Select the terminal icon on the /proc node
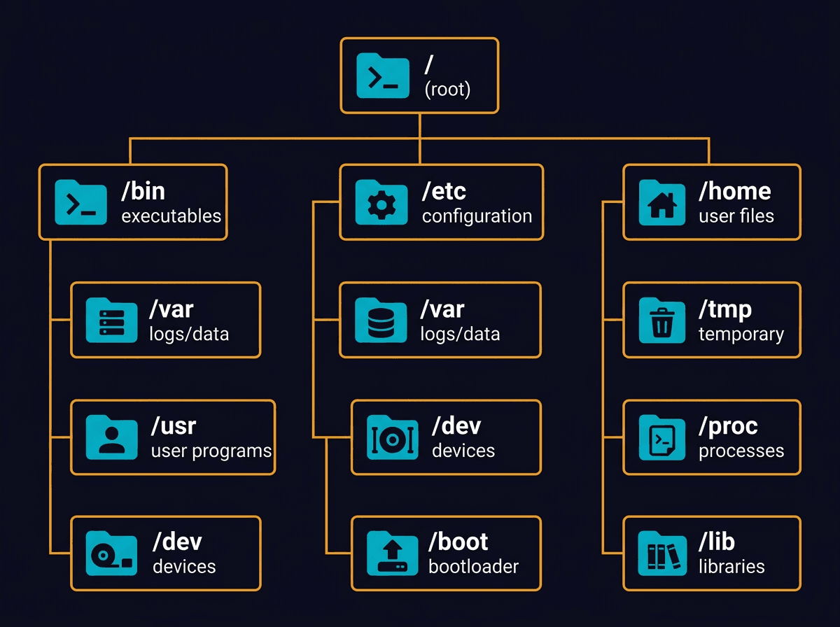This screenshot has width=840, height=627. [662, 437]
